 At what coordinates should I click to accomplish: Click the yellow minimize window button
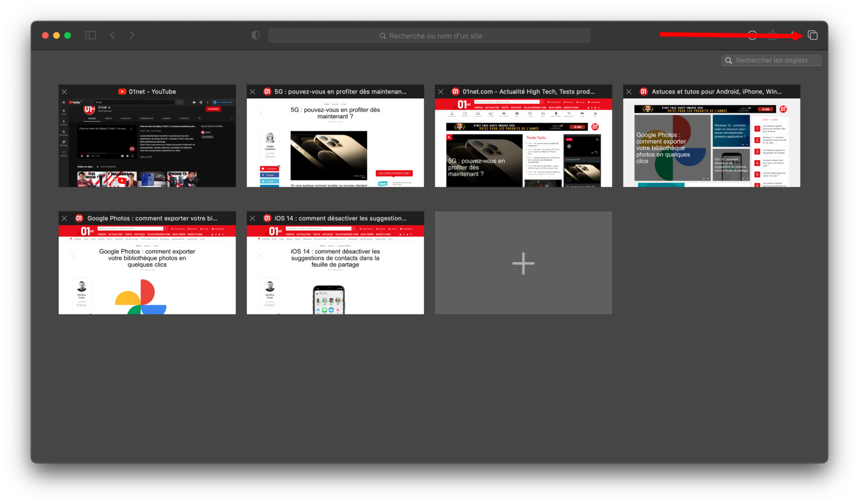(x=56, y=35)
